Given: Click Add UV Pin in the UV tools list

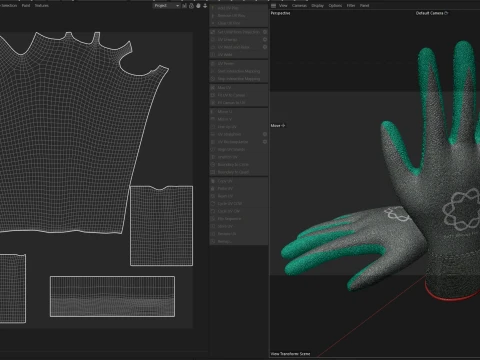Looking at the screenshot, I should point(239,8).
